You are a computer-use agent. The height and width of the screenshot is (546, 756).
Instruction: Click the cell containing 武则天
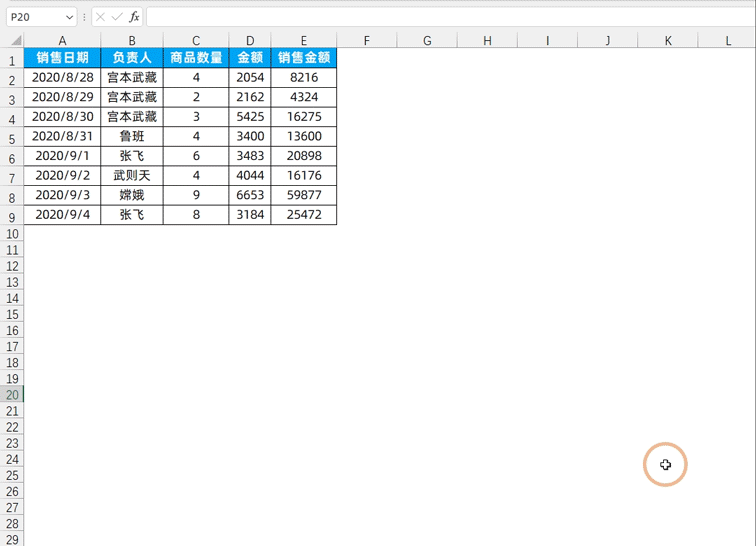tap(132, 176)
